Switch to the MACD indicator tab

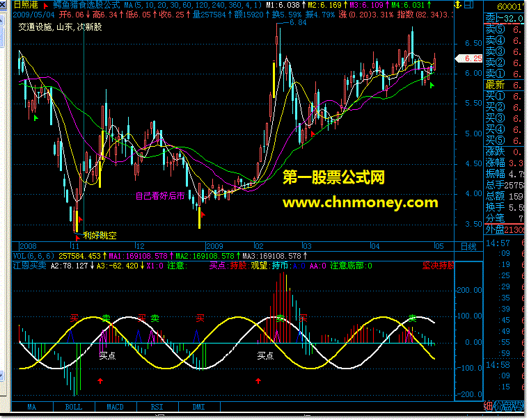[116, 407]
